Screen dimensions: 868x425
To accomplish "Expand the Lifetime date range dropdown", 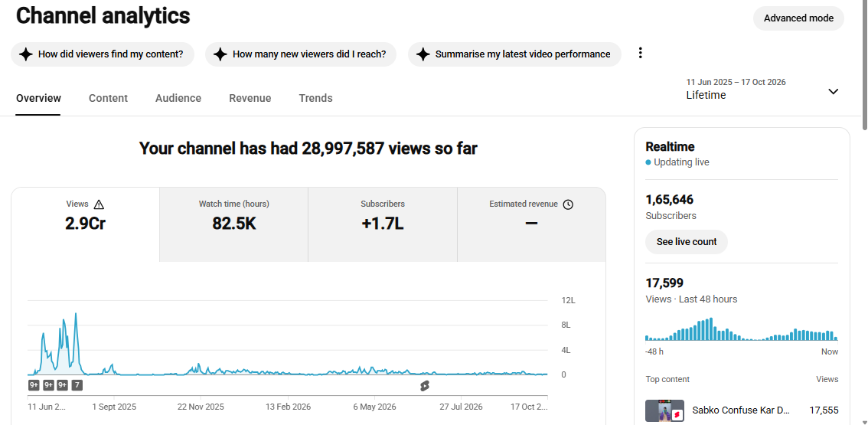I will click(762, 89).
